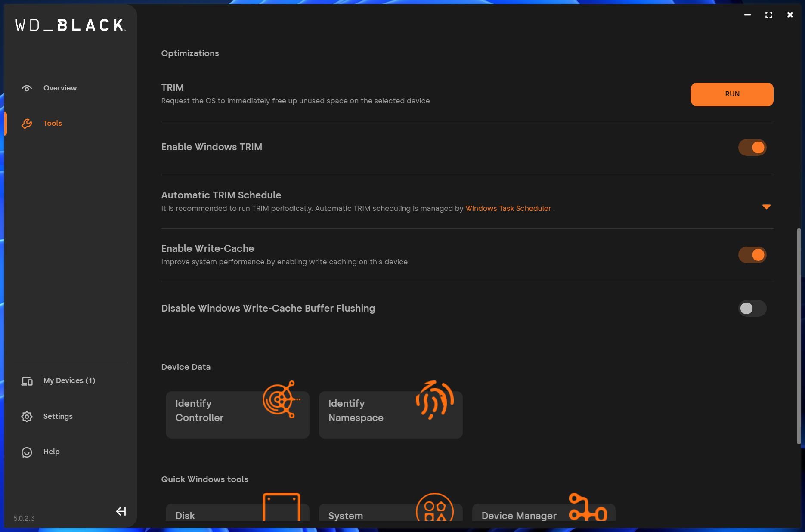Open the Disk quick tool card
The image size is (805, 532).
(237, 512)
